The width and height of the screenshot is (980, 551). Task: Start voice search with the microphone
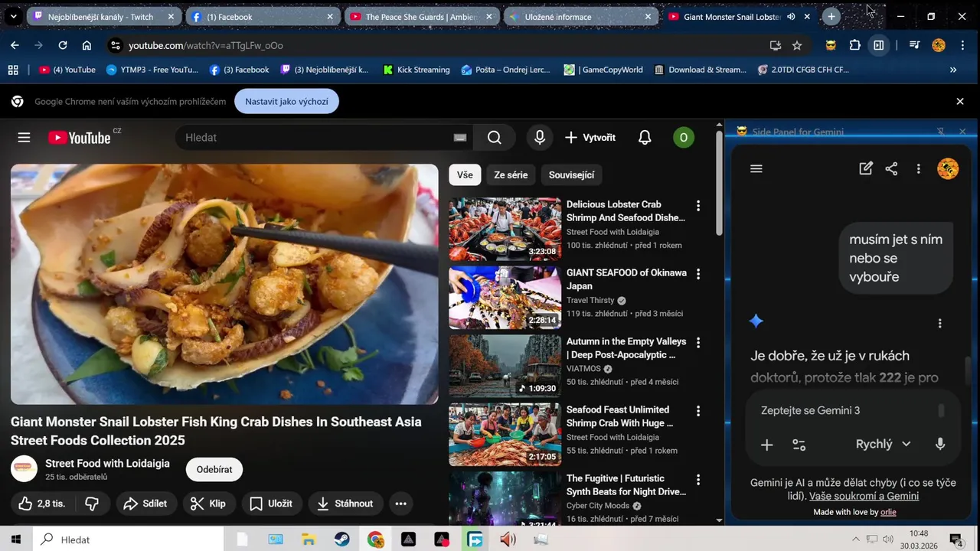click(x=540, y=138)
